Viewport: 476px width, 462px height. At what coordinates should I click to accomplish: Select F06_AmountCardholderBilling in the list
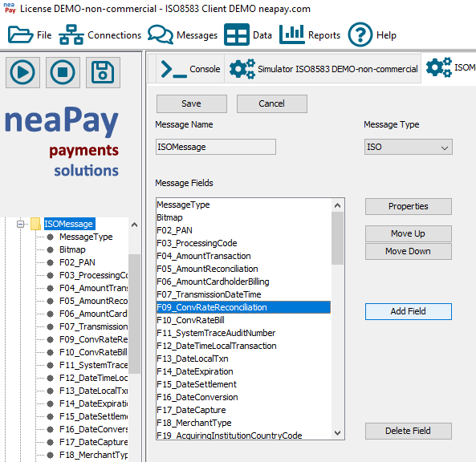tap(243, 282)
